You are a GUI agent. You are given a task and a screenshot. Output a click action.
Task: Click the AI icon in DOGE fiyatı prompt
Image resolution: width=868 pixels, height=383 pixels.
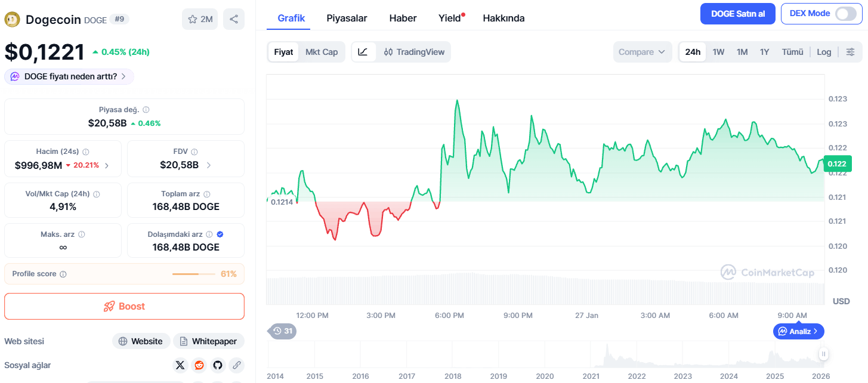15,76
